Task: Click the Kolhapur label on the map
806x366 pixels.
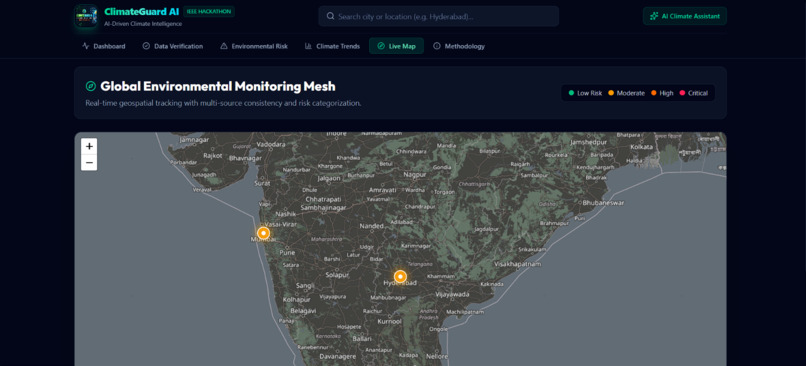Action: point(297,299)
